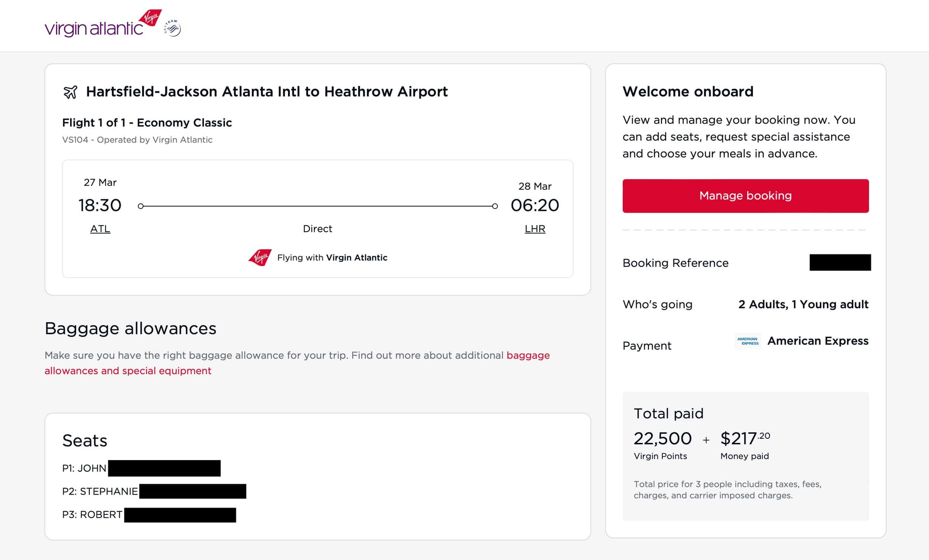Click the Virgin Atlantic logo
This screenshot has height=560, width=929.
[x=92, y=26]
